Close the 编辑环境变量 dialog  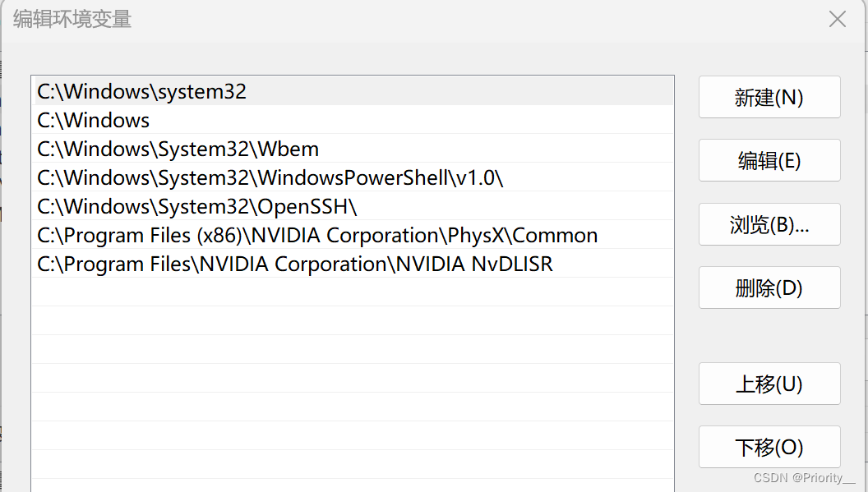pos(837,19)
